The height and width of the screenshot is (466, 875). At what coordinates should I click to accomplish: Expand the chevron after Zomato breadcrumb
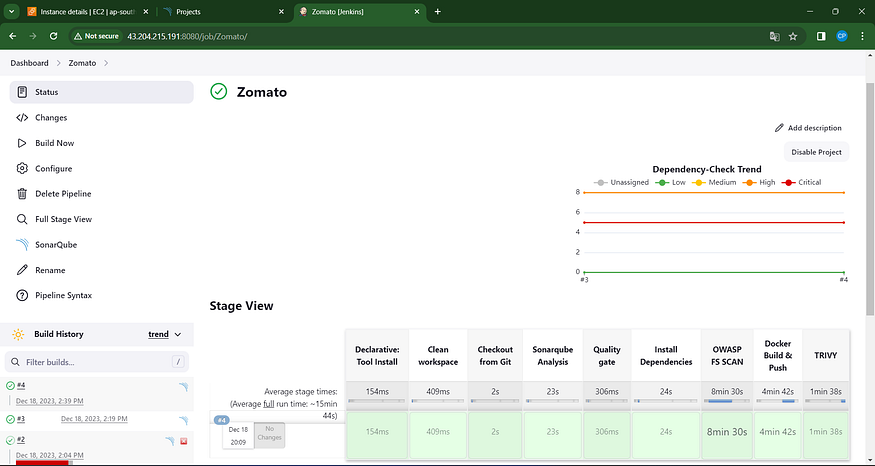point(106,63)
